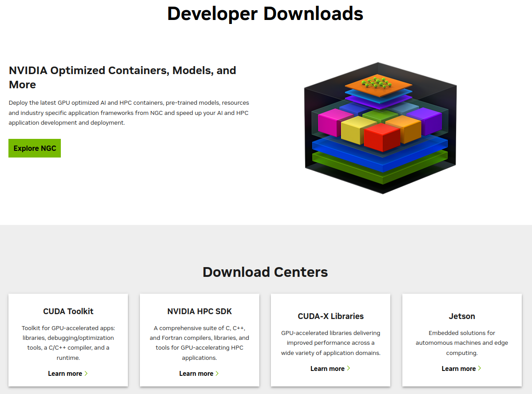This screenshot has width=532, height=394.
Task: Follow the Learn more link for CUDA-X Libraries
Action: click(x=327, y=369)
